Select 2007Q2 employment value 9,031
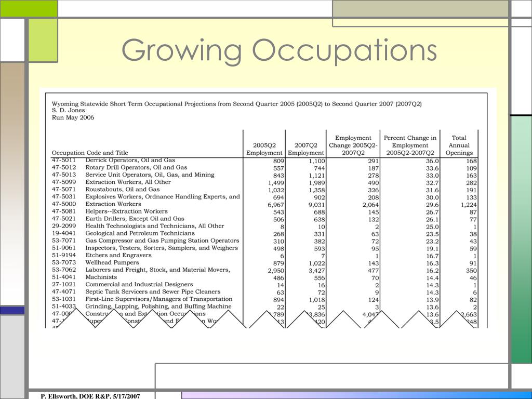The image size is (532, 399). coord(316,205)
